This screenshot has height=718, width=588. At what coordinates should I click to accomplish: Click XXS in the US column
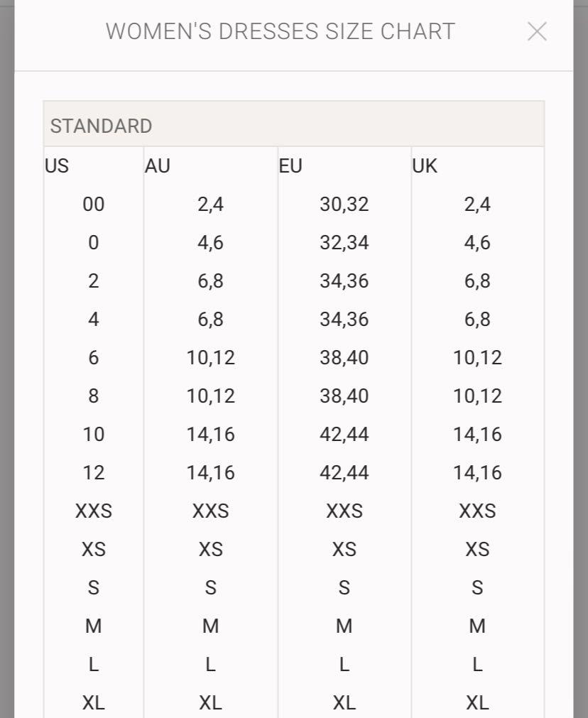[x=94, y=511]
